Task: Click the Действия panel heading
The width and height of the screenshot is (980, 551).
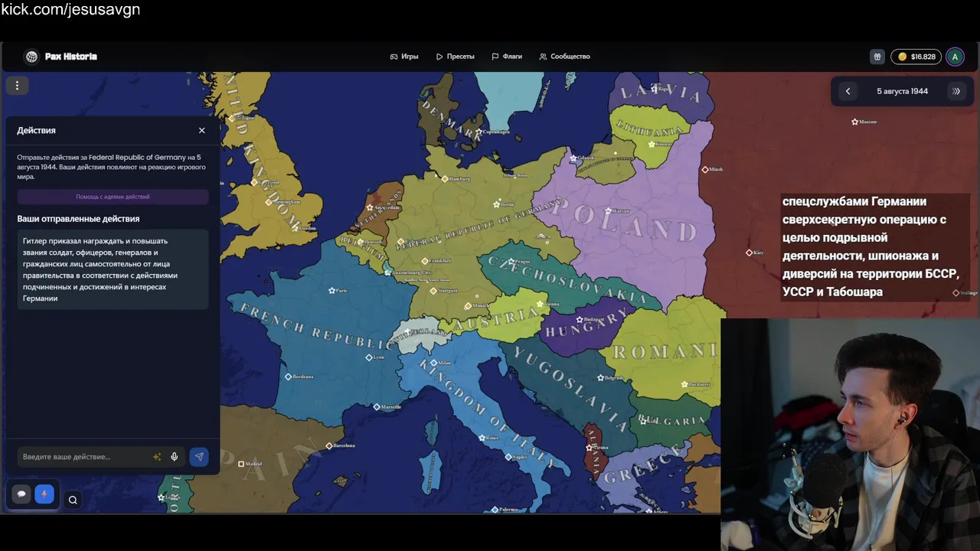Action: pos(36,131)
